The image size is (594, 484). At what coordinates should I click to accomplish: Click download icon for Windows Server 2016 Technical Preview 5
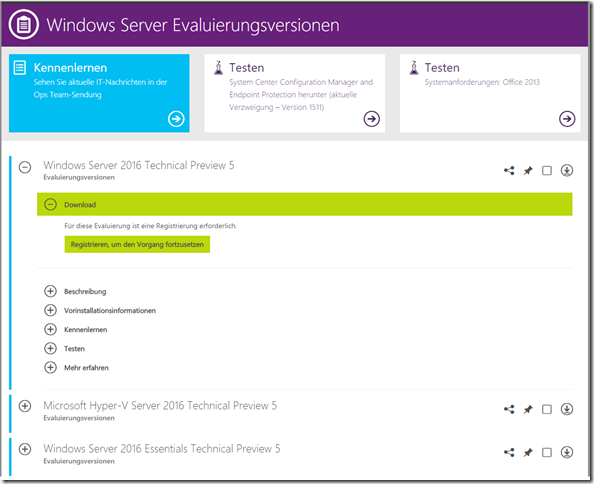pos(567,170)
